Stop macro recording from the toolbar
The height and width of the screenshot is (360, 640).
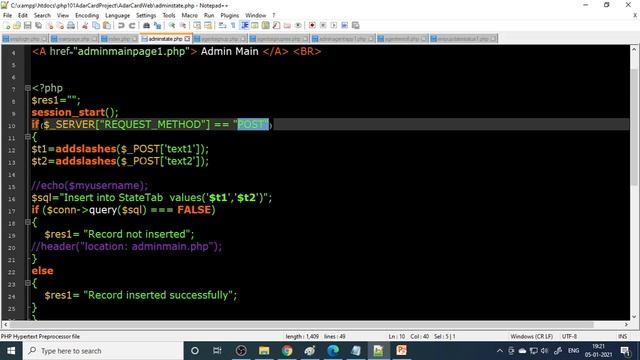pos(323,25)
